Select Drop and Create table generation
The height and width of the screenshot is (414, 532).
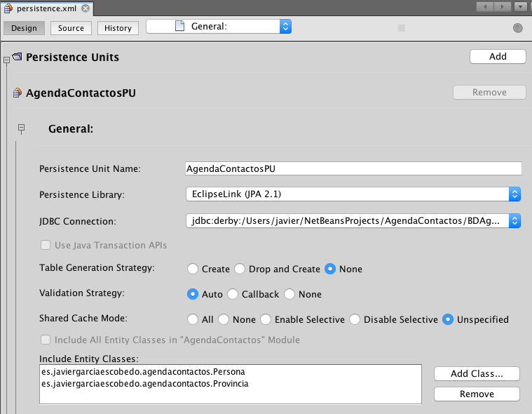tap(240, 269)
